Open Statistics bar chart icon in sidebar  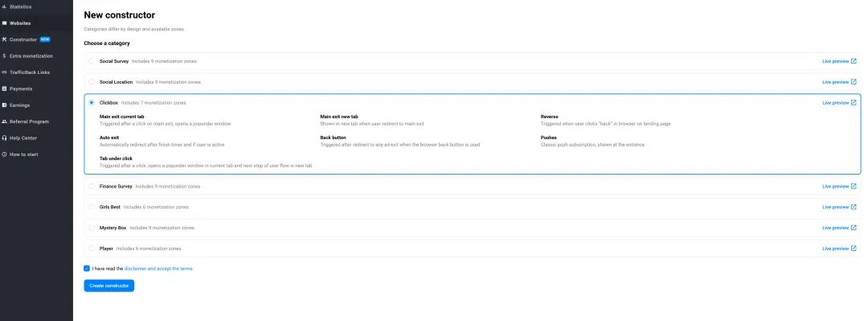(x=5, y=6)
